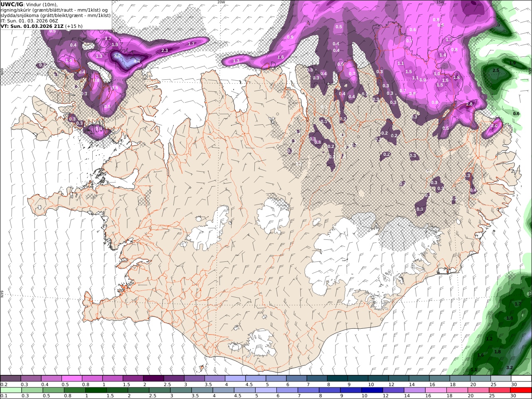Click the 15W longitude label
Viewport: 532px width, 399px height.
[x=440, y=2]
